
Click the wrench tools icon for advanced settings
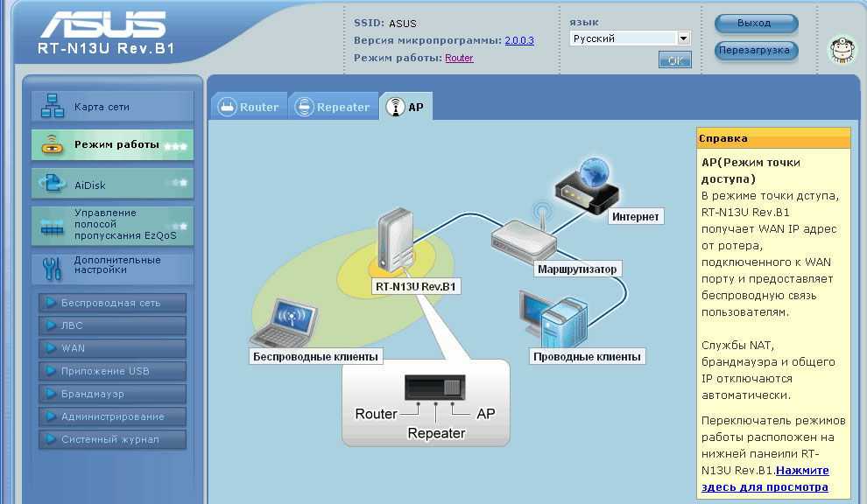(x=52, y=268)
